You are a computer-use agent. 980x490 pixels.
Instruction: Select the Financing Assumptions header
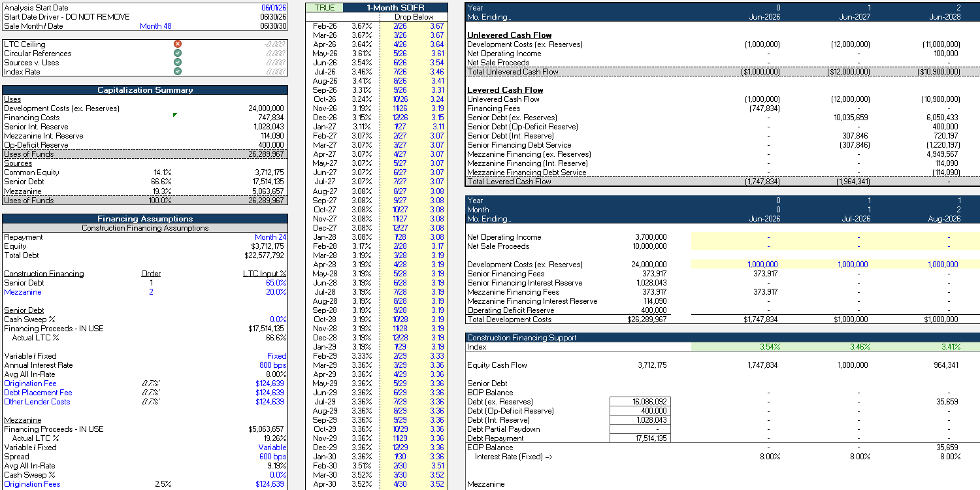pos(145,219)
